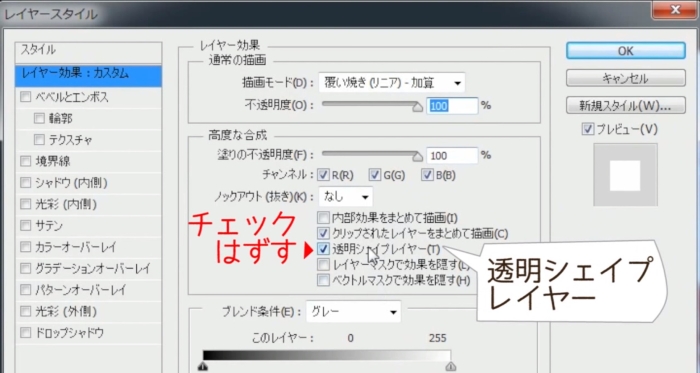Uncheck 透明シェイプレイヤー checkbox
Image resolution: width=700 pixels, height=373 pixels.
coord(323,249)
